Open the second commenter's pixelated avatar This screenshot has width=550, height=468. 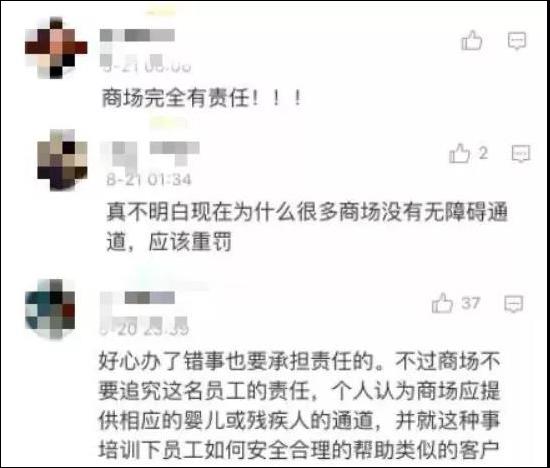click(62, 160)
